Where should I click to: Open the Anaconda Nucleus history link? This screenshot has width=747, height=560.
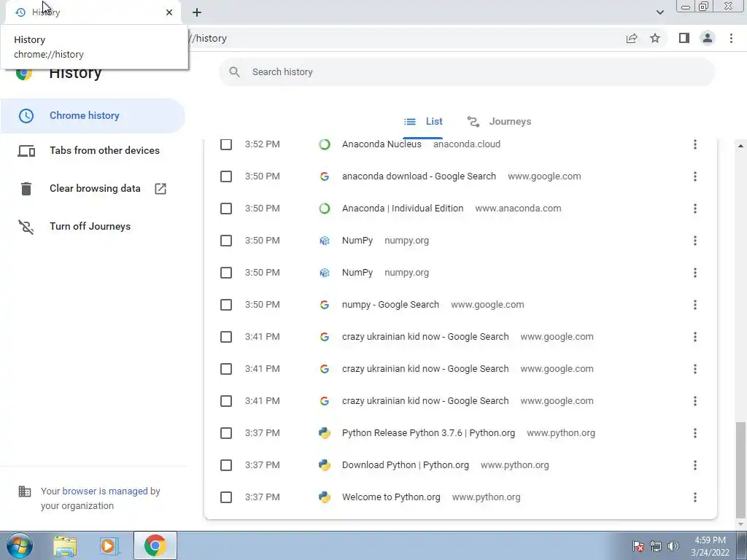(382, 144)
